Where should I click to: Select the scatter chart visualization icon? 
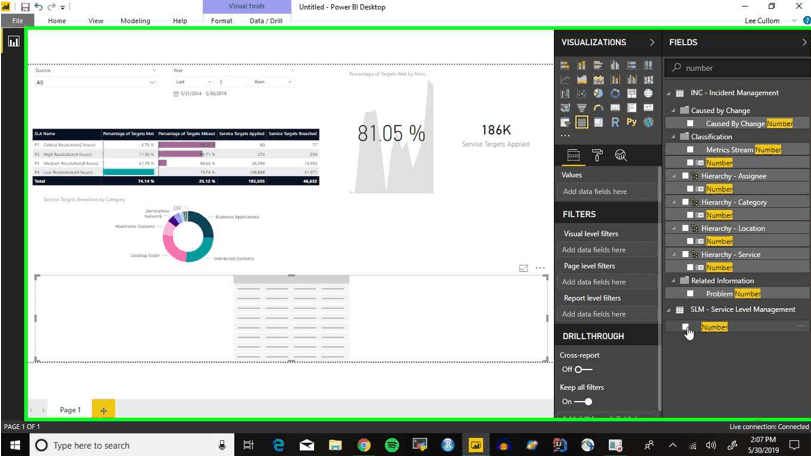click(581, 94)
